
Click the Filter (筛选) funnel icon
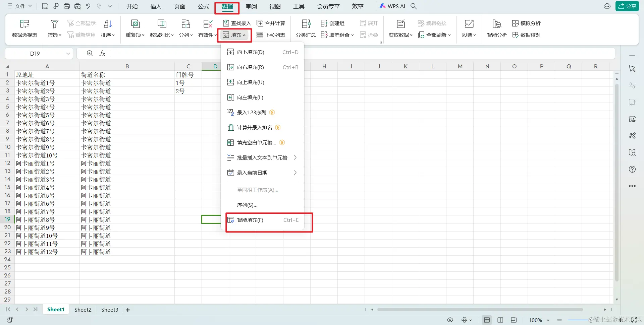coord(54,24)
